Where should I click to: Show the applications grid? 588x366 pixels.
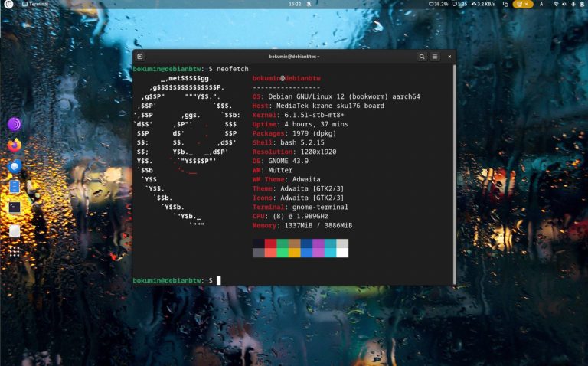tap(15, 251)
